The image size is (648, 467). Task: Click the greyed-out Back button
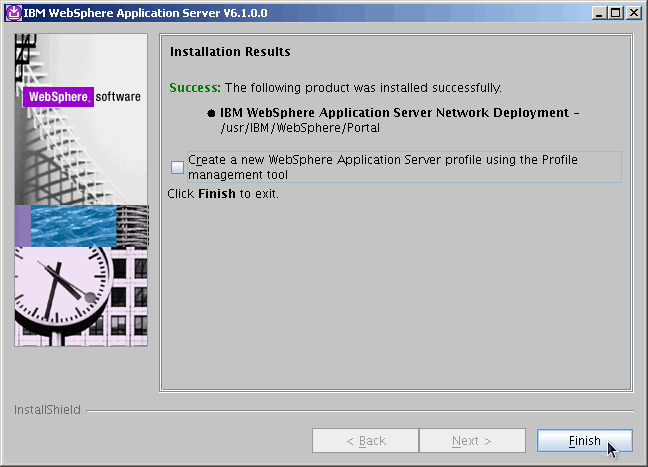tap(365, 441)
